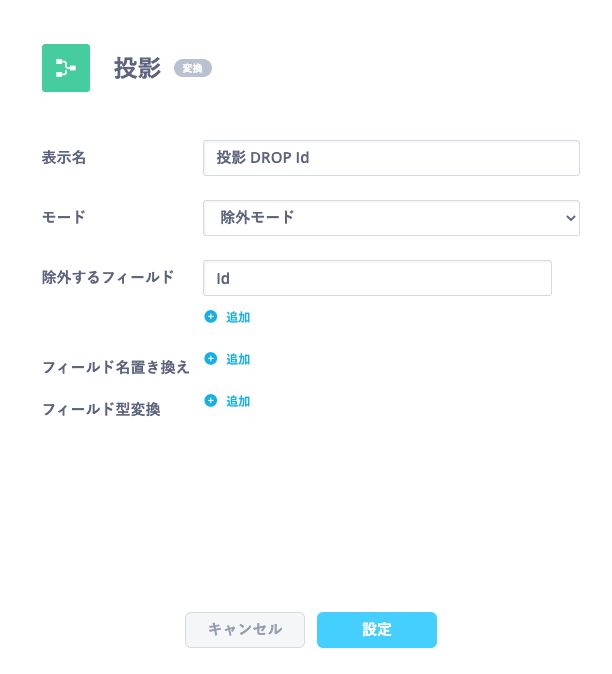Focus the excluded field input containing Id
Image resolution: width=612 pixels, height=674 pixels.
pos(377,278)
